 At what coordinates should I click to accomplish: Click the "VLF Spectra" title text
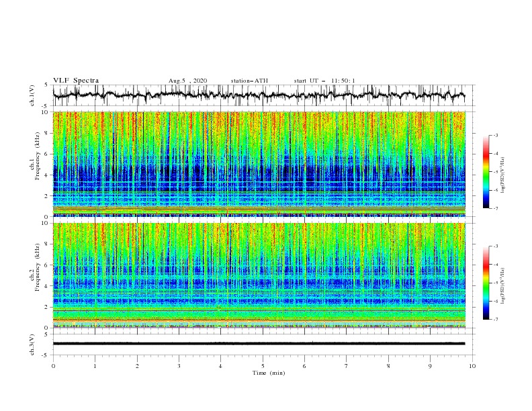pos(76,81)
